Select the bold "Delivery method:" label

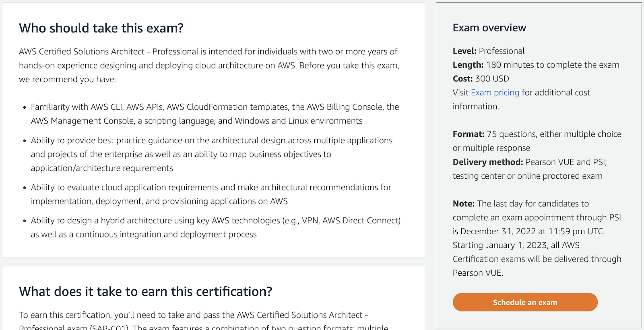(x=487, y=162)
